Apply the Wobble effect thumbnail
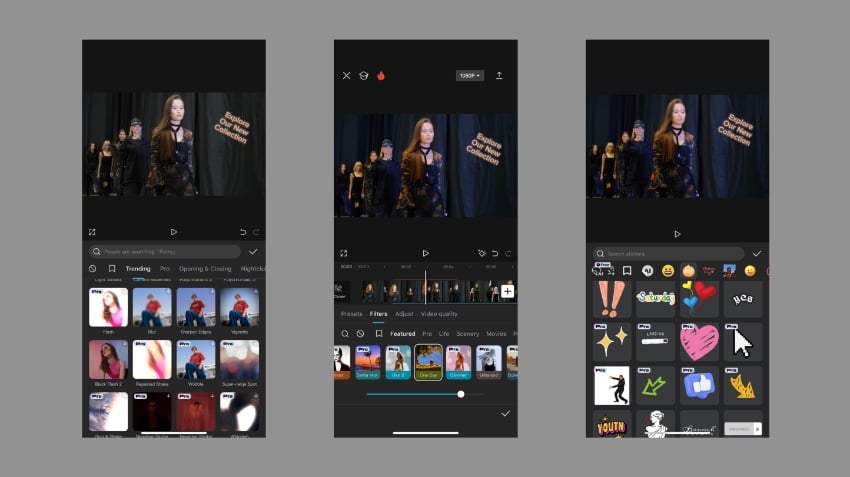The image size is (850, 477). coord(196,359)
